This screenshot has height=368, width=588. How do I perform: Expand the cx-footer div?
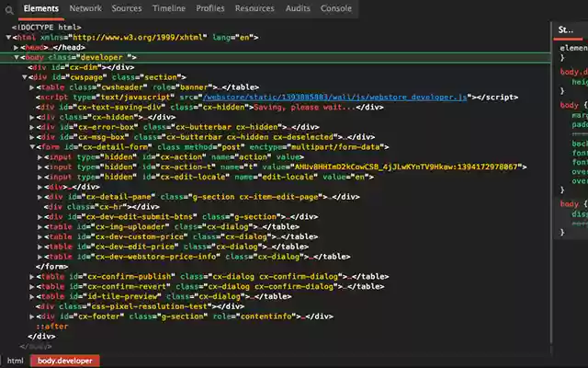click(x=32, y=316)
